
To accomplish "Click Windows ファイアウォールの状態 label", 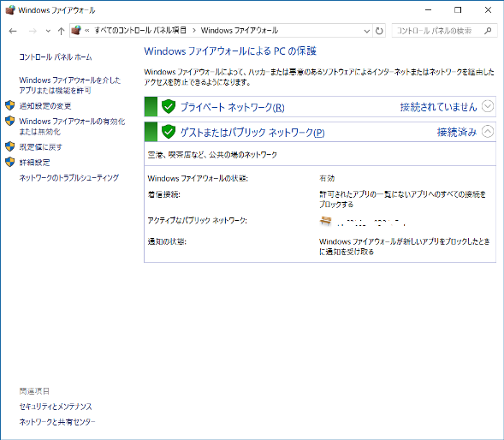I will 198,178.
